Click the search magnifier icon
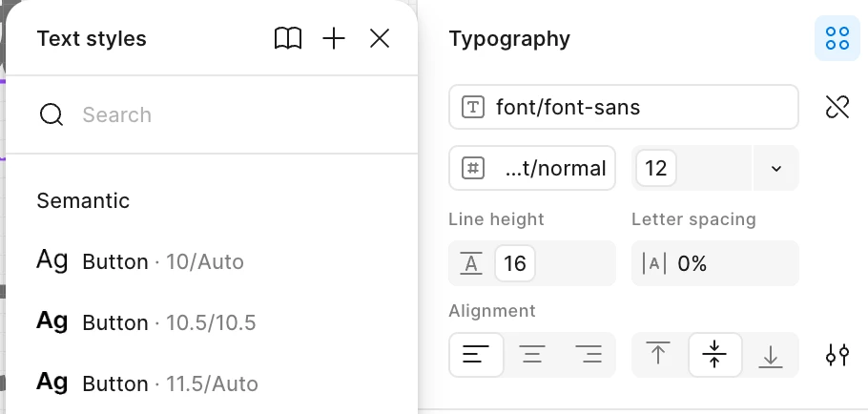 point(52,115)
